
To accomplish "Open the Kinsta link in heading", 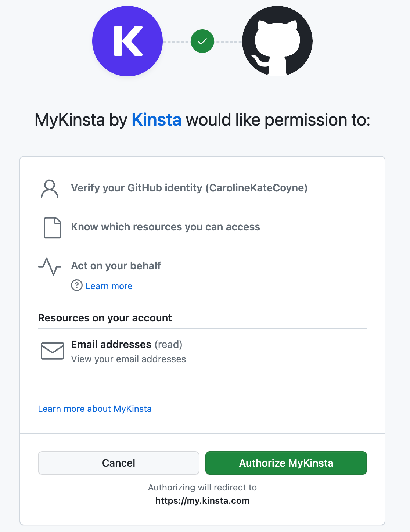I will coord(157,120).
